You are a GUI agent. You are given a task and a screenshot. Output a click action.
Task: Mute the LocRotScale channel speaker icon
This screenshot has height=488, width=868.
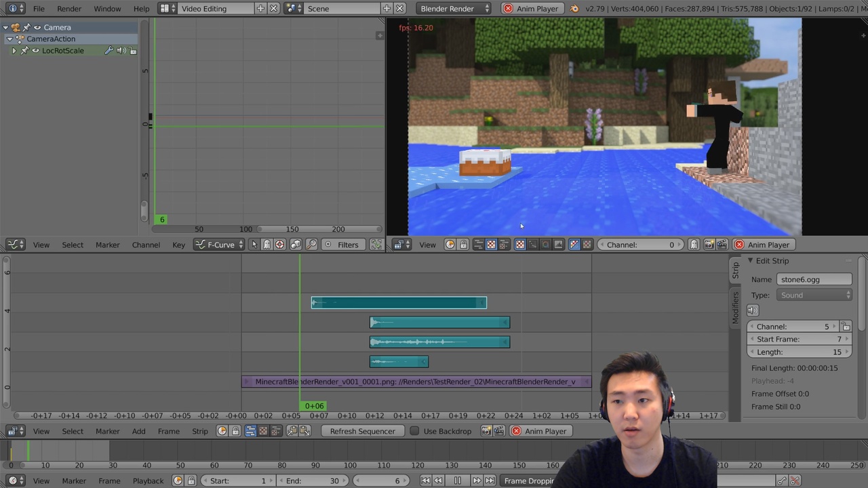pos(121,51)
